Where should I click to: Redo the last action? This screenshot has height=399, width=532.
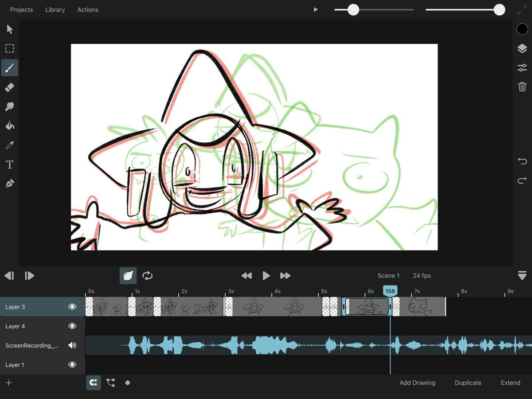pyautogui.click(x=522, y=180)
